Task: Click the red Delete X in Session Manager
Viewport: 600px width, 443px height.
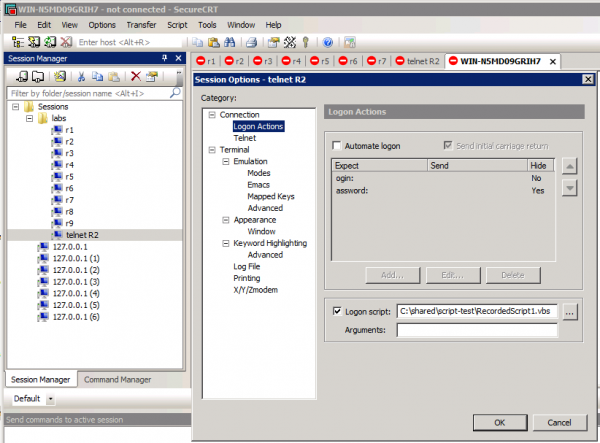Action: click(x=136, y=76)
